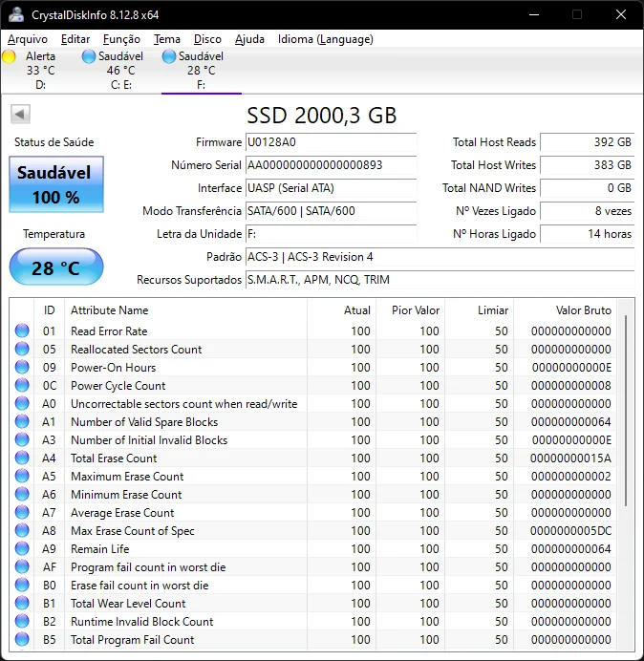
Task: Click the Modo Transferência SATA/600 field
Action: point(331,211)
